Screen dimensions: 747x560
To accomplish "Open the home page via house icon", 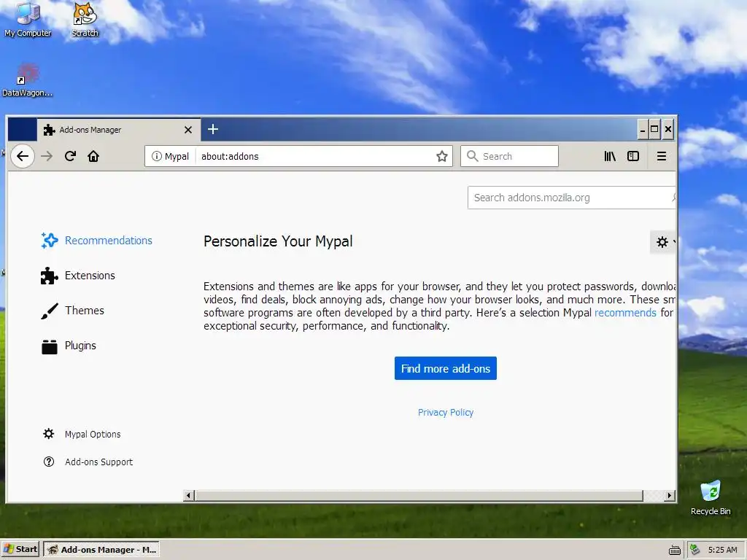I will 93,156.
